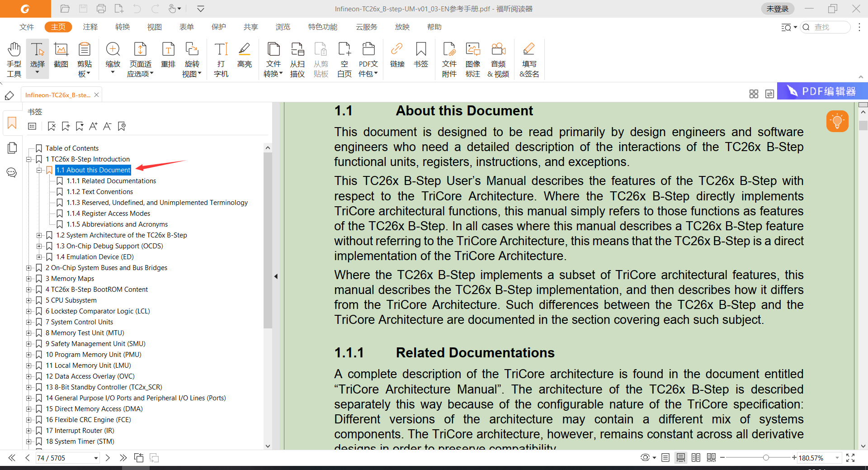Switch to 注释 (Comment) tab
Image resolution: width=868 pixels, height=470 pixels.
point(90,27)
